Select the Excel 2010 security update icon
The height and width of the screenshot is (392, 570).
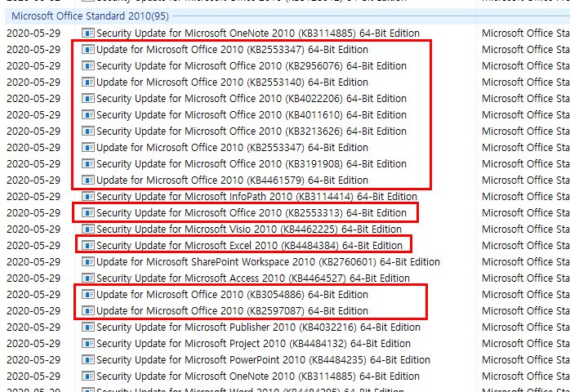coord(88,246)
